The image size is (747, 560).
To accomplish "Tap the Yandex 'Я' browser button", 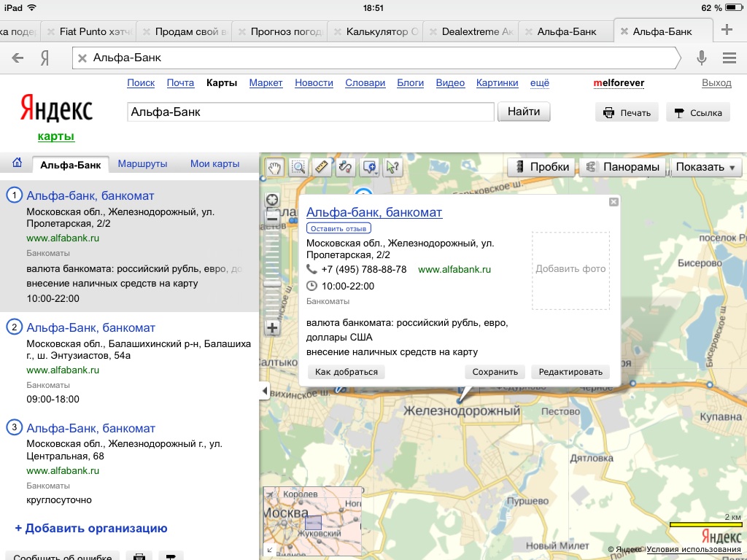I will tap(44, 58).
